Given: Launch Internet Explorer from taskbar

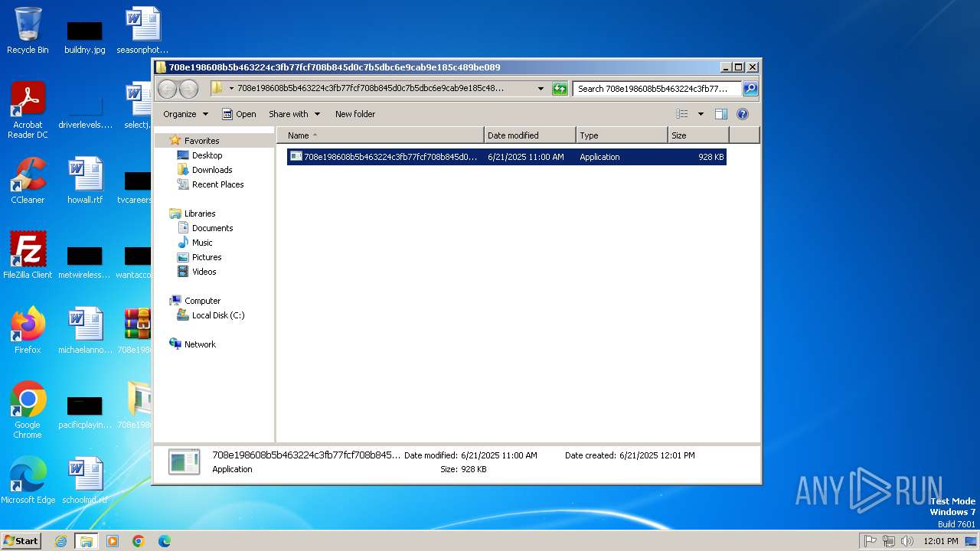Looking at the screenshot, I should (60, 541).
